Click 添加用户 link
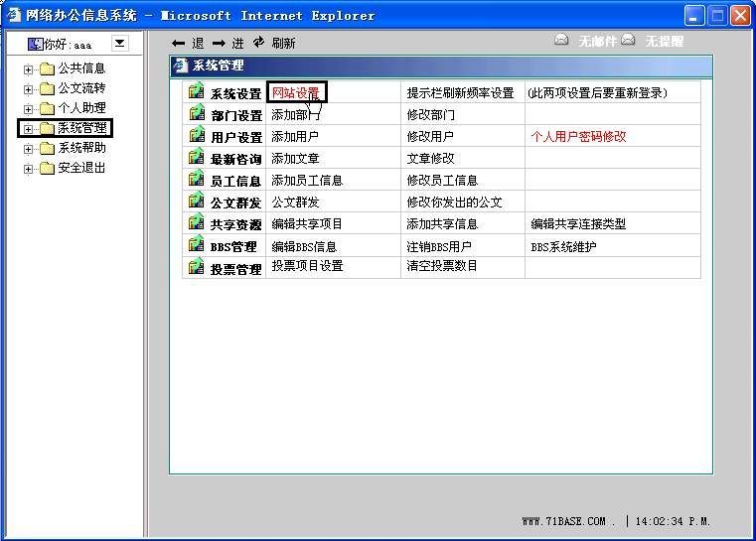Image resolution: width=756 pixels, height=541 pixels. [295, 136]
